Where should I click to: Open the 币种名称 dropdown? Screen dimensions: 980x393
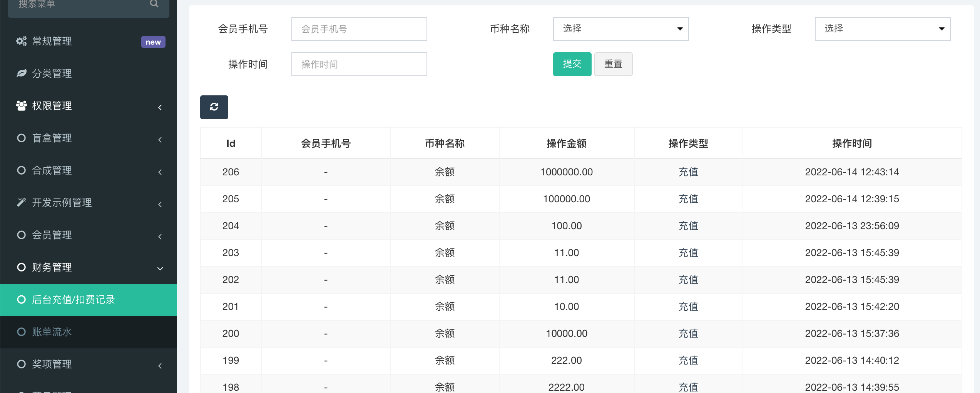coord(620,29)
